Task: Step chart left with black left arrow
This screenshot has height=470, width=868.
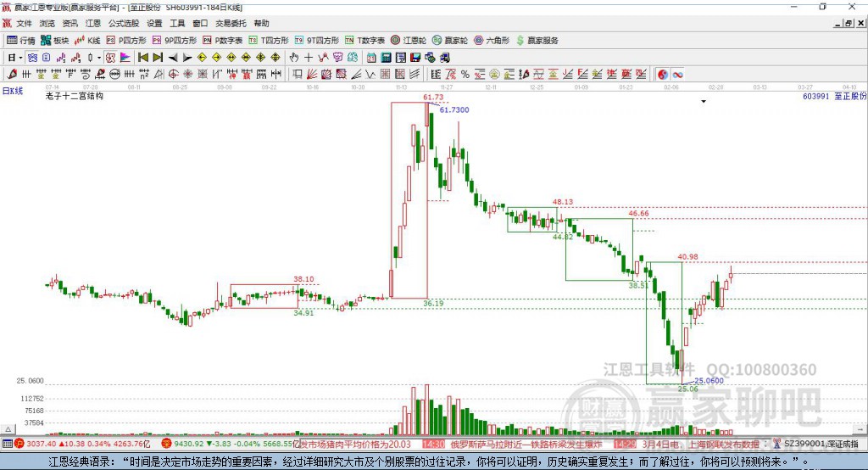Action: (x=173, y=58)
